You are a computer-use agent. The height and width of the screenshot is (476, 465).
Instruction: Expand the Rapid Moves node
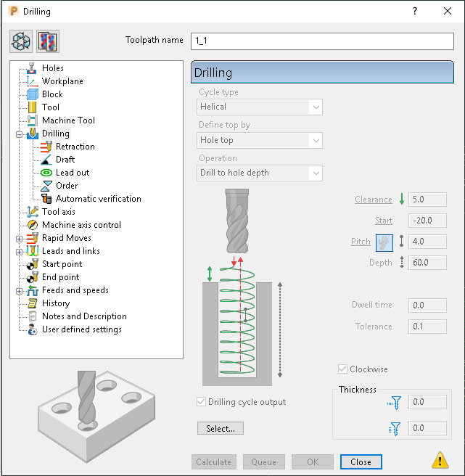tap(19, 239)
